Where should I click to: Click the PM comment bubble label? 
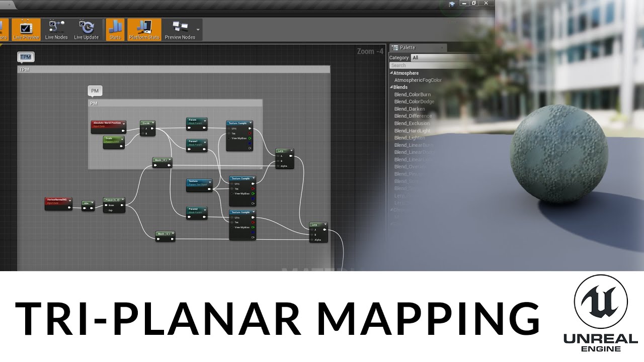point(95,91)
